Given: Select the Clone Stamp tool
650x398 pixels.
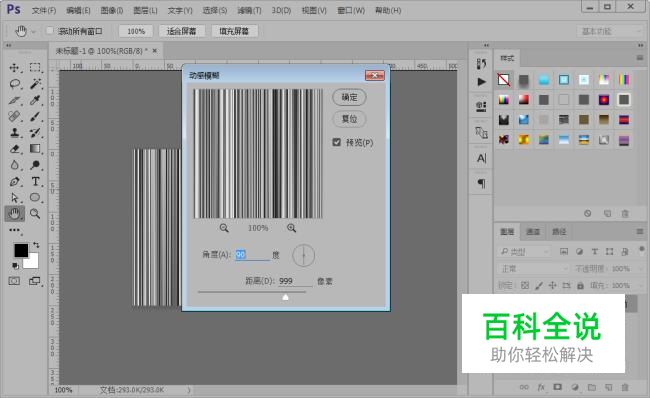Looking at the screenshot, I should [15, 132].
